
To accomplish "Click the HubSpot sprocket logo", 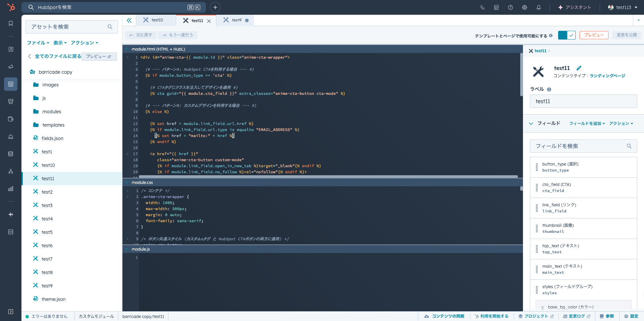I will tap(11, 7).
